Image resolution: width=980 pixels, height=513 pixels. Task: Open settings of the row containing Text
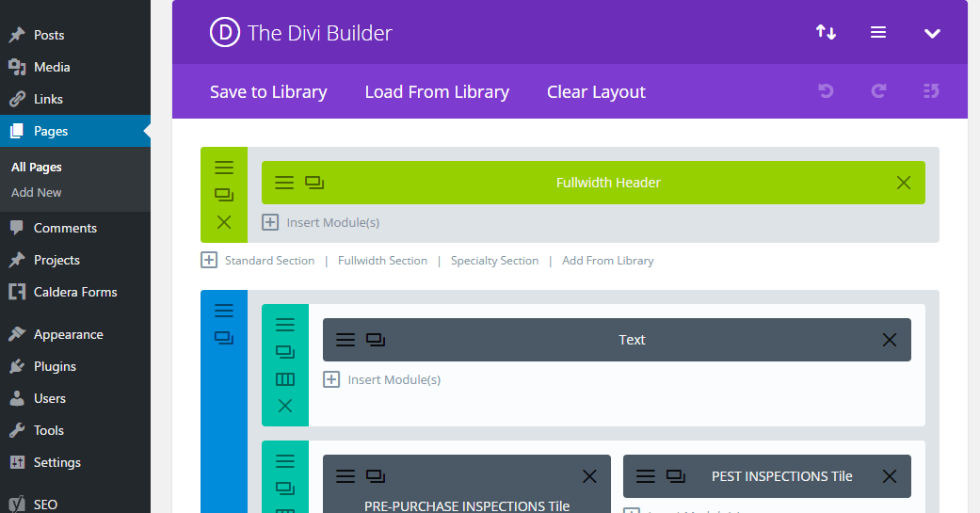tap(285, 325)
